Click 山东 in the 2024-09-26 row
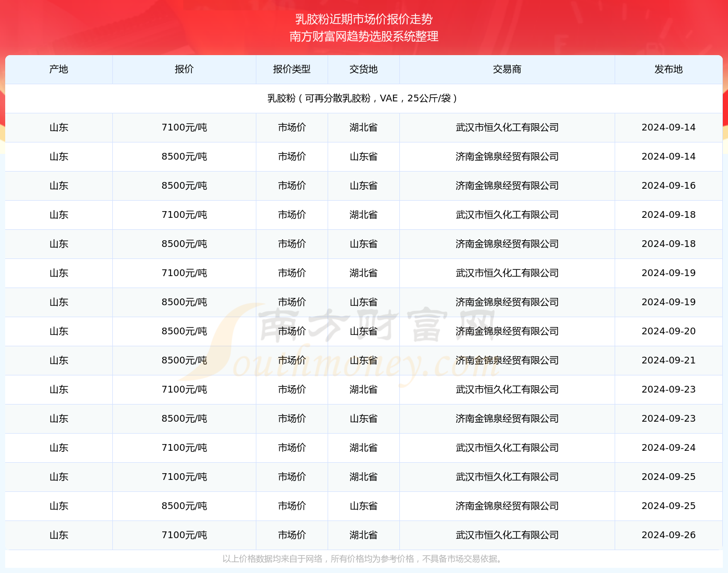 [x=59, y=535]
